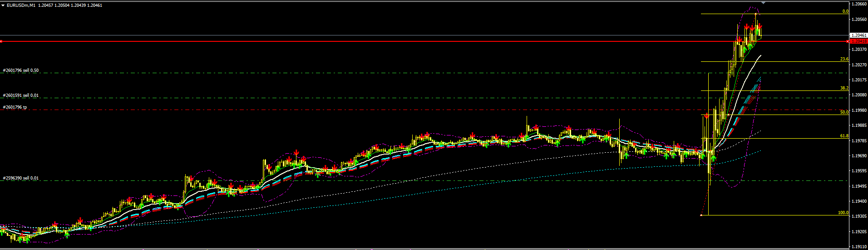The image size is (868, 250).
Task: Click price scale value 1.20270
Action: (859, 65)
